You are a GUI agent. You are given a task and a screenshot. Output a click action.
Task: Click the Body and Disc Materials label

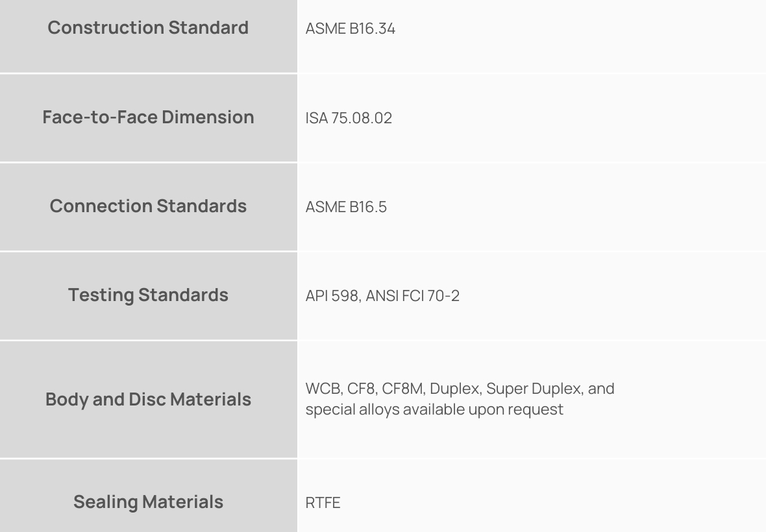(148, 400)
